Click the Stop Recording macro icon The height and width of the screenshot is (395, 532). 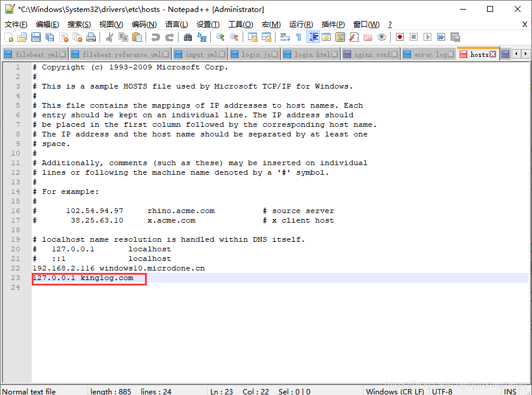(x=413, y=37)
